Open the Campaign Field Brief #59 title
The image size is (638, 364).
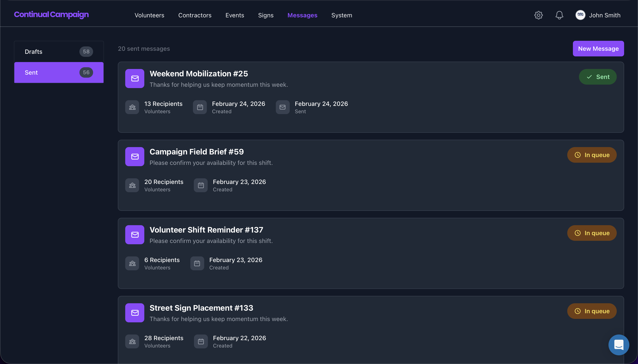197,152
